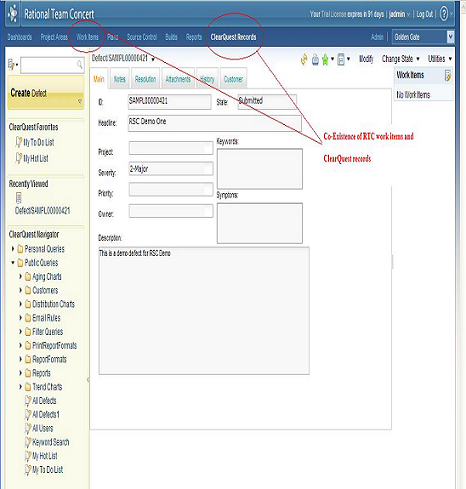
Task: Open the ClearQuest Records menu
Action: pyautogui.click(x=233, y=37)
